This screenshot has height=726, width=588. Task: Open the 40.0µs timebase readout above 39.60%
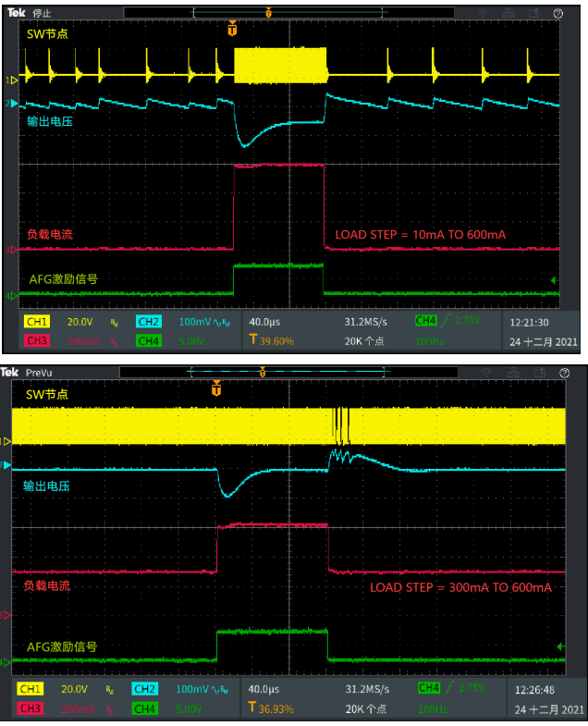click(264, 322)
